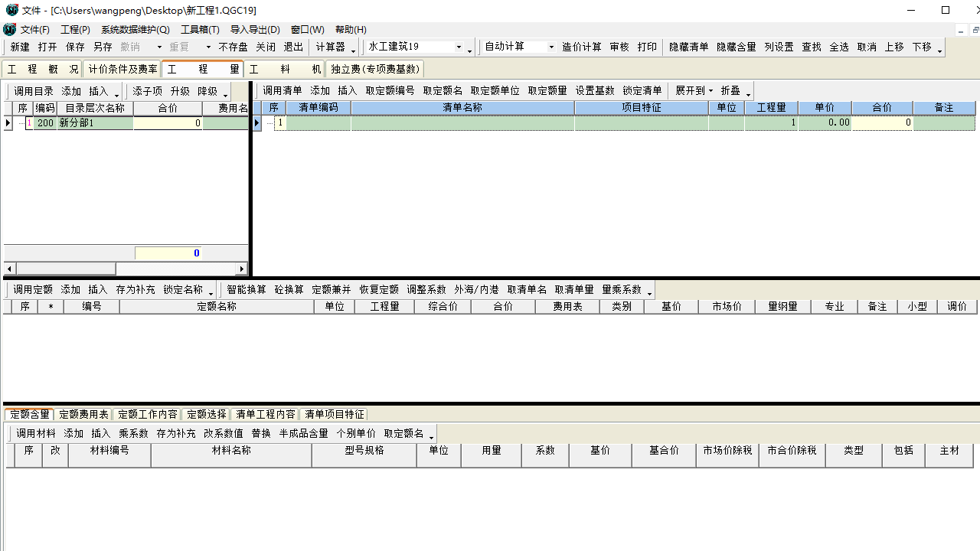
Task: Open the 展开到 expand-level dropdown
Action: [x=694, y=91]
